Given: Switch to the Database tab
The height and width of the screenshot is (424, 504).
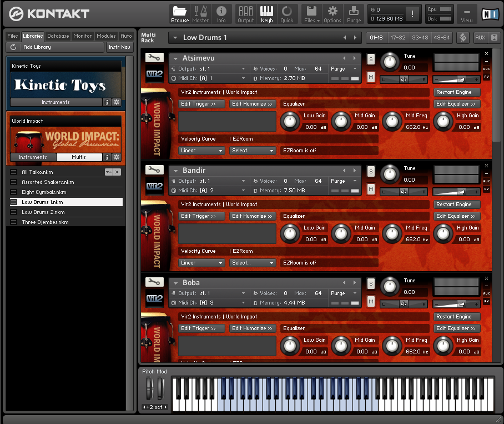Looking at the screenshot, I should (58, 36).
